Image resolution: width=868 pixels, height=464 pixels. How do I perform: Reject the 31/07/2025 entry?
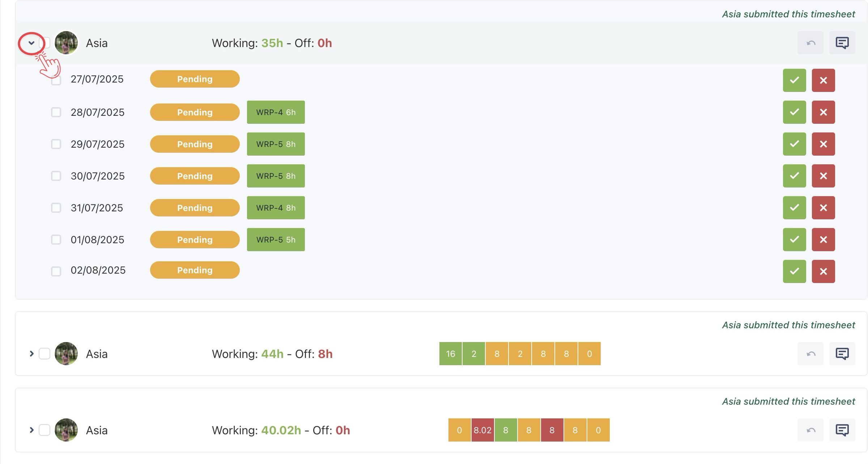pyautogui.click(x=823, y=208)
